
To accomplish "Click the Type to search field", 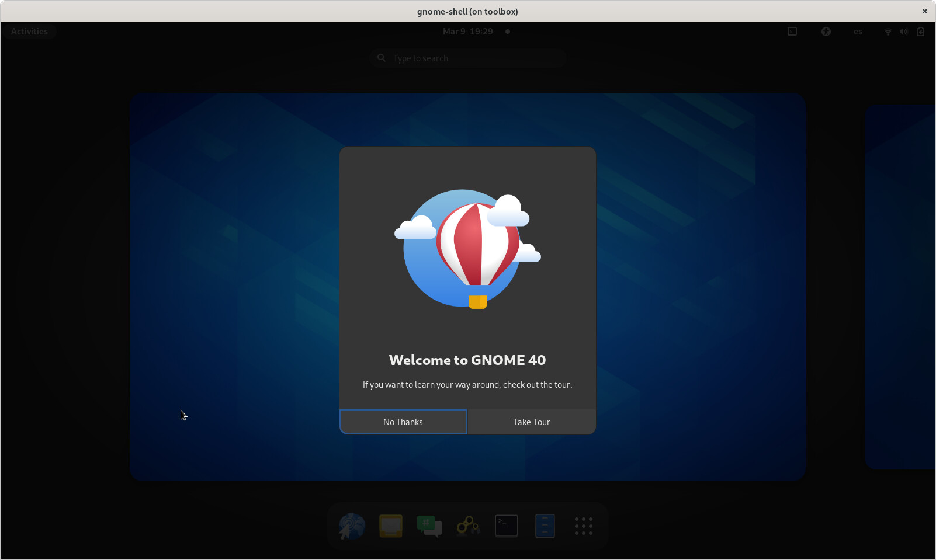I will pos(467,58).
